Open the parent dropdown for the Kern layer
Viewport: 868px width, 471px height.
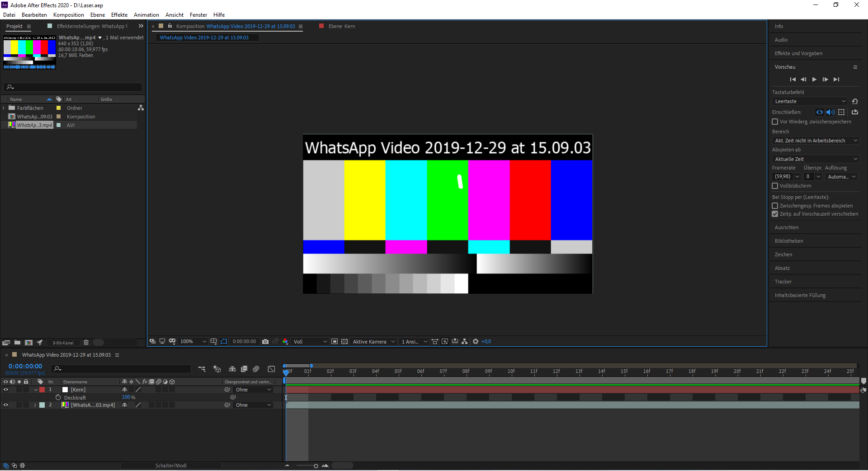252,389
